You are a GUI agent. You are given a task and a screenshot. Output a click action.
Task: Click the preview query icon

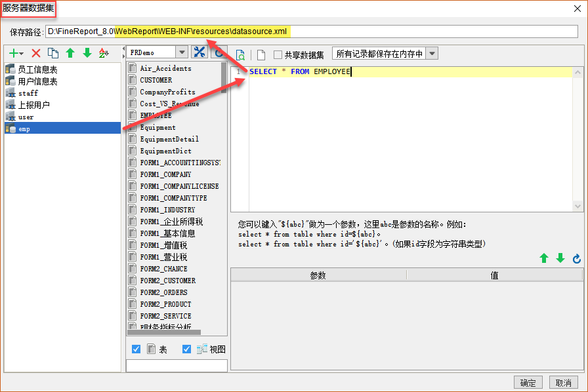pyautogui.click(x=240, y=55)
